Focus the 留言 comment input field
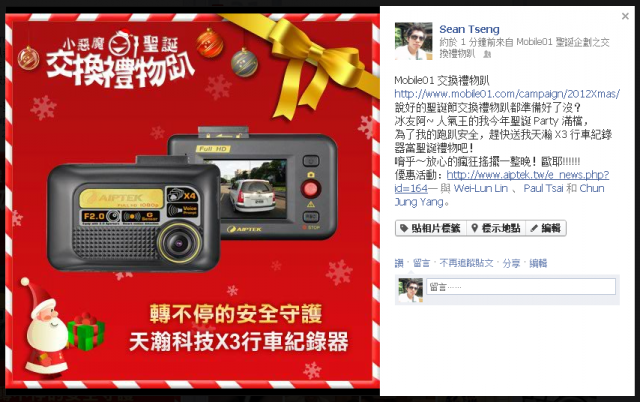This screenshot has height=402, width=640. pyautogui.click(x=521, y=287)
